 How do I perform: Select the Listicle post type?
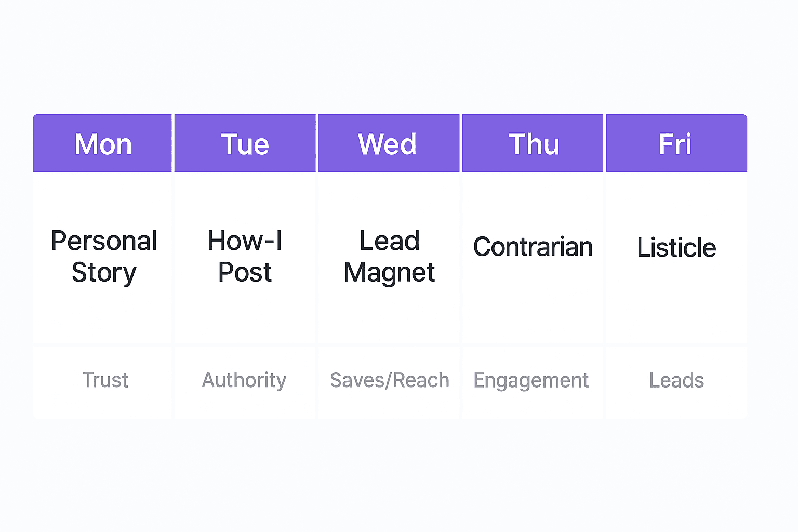676,247
